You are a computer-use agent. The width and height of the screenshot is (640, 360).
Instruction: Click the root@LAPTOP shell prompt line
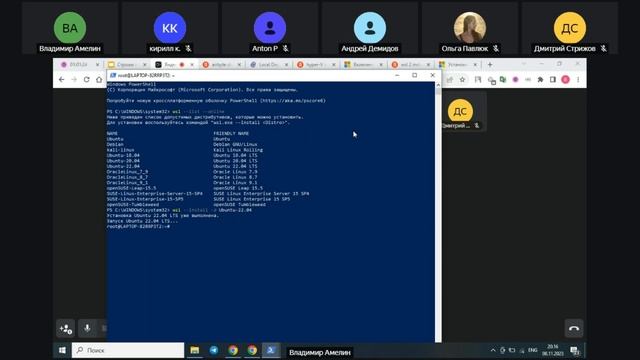click(138, 226)
